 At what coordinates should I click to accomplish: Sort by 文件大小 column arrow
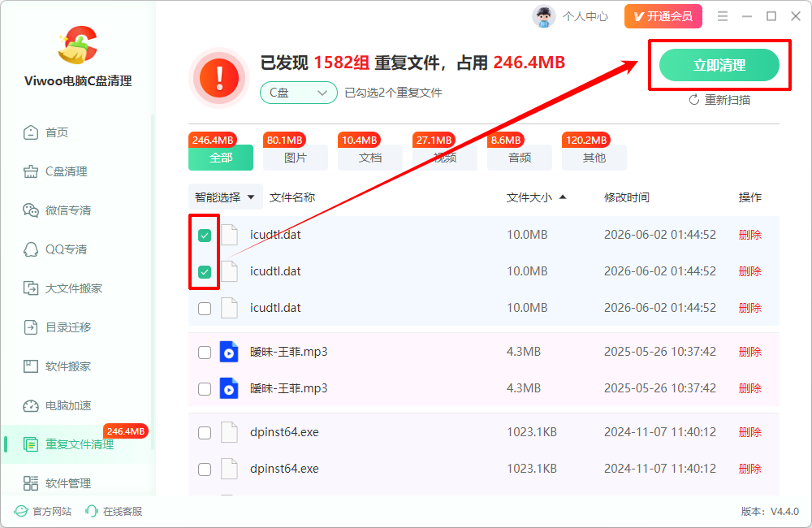[x=563, y=197]
